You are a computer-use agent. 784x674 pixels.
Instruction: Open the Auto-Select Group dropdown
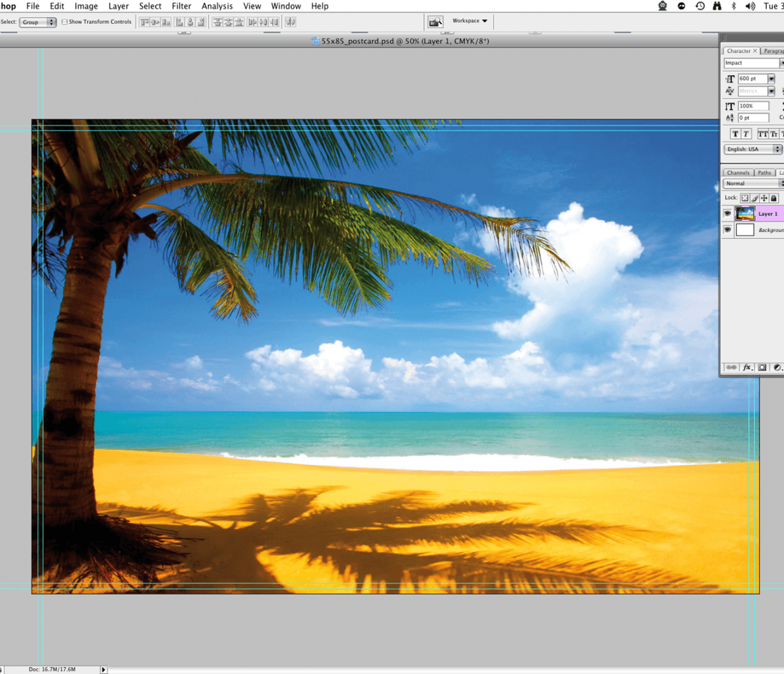(x=38, y=22)
